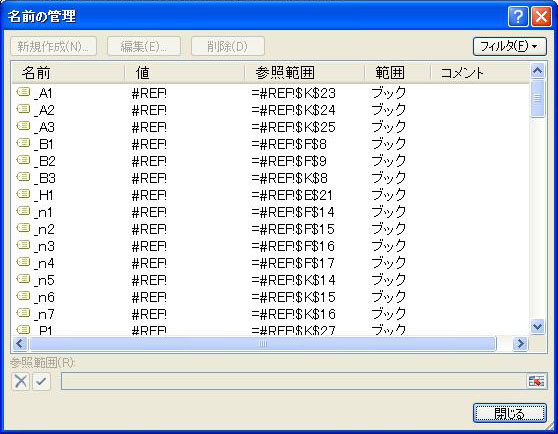Screen dimensions: 558x434
Task: Click the name tag icon beside _n4
Action: point(23,263)
